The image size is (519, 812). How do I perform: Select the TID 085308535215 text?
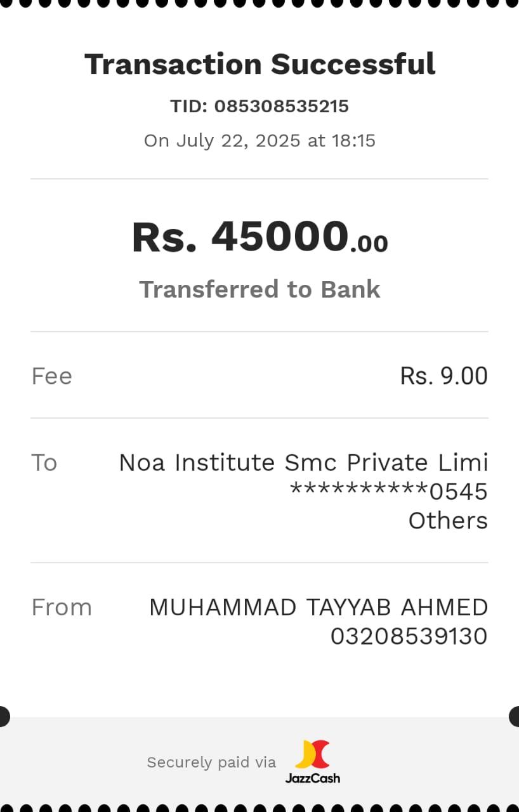tap(259, 106)
